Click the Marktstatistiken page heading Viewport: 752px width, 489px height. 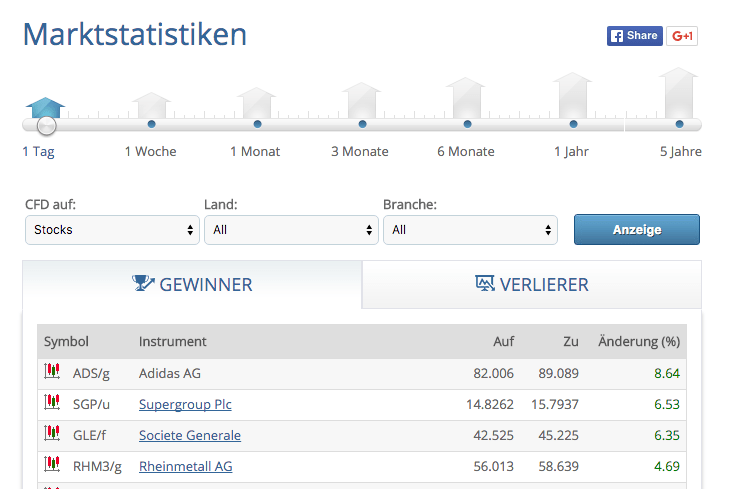(x=135, y=35)
